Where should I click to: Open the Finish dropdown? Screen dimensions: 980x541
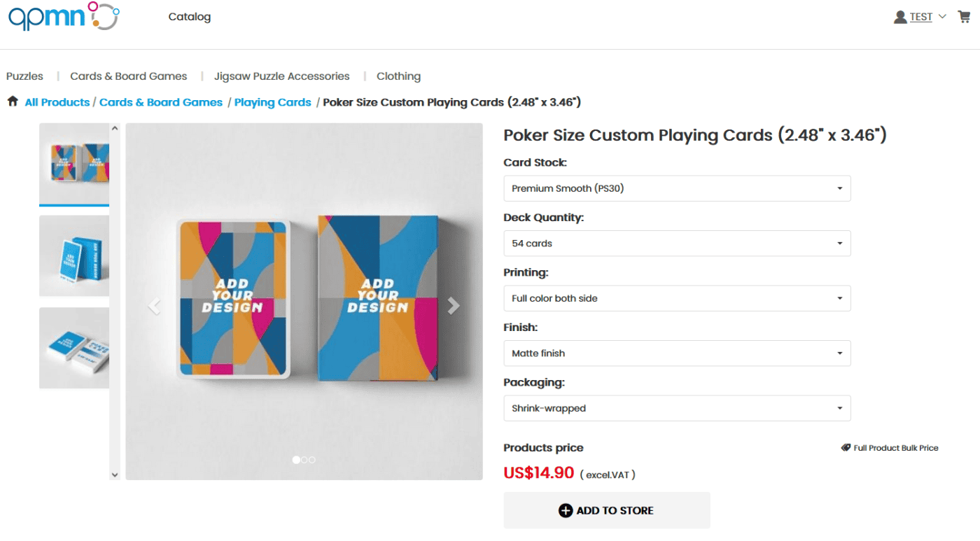tap(677, 353)
